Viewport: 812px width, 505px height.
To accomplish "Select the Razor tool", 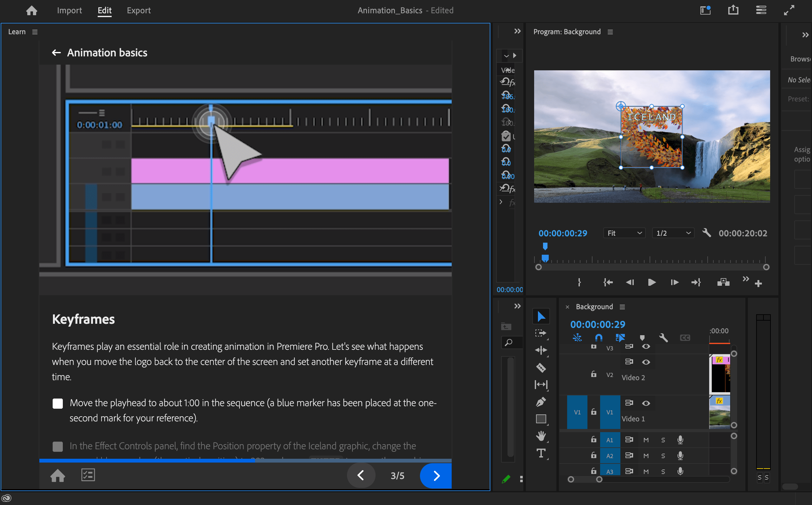I will [541, 368].
